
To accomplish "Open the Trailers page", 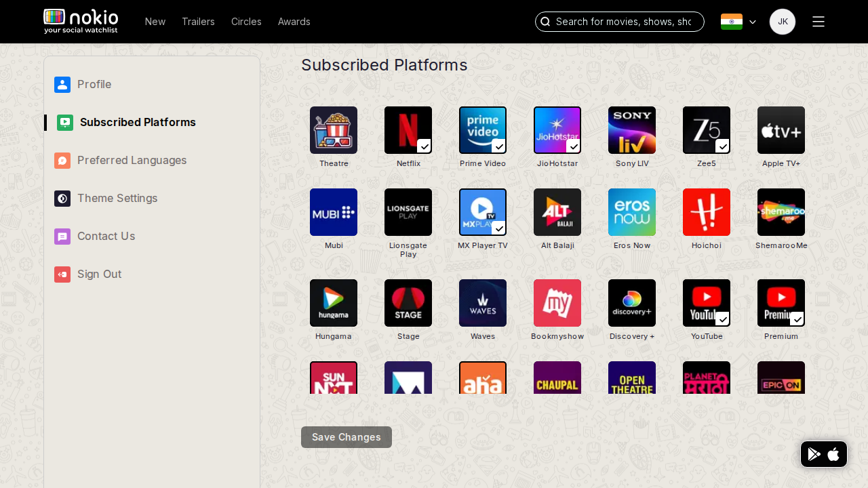I will click(x=198, y=22).
